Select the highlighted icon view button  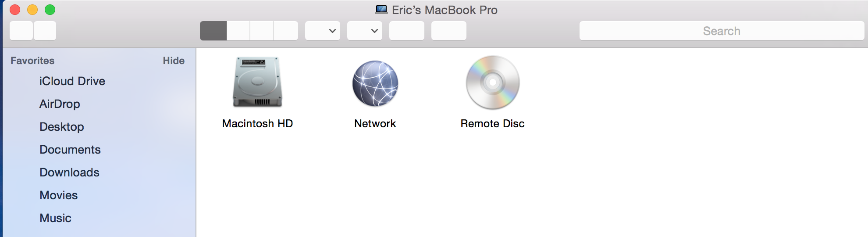click(213, 31)
